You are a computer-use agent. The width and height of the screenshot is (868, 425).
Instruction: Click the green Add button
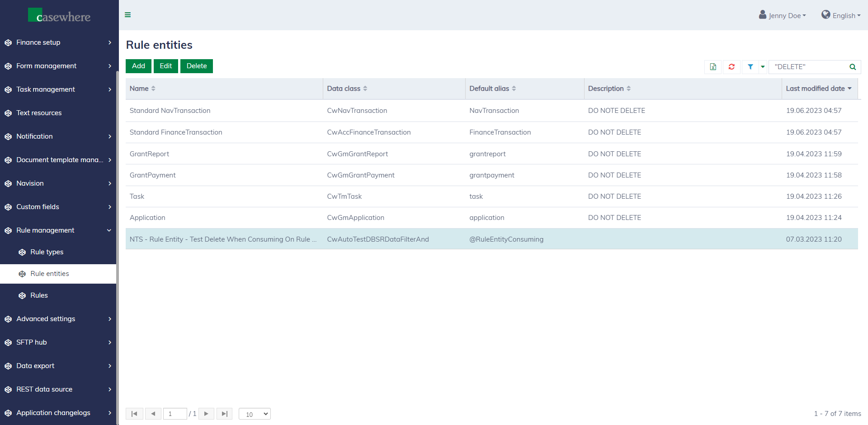(x=138, y=66)
